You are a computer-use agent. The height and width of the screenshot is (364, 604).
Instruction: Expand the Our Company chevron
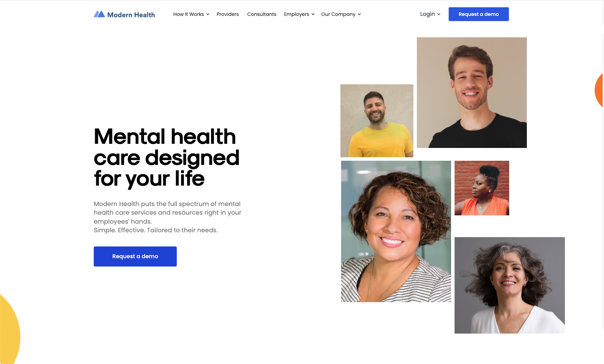tap(359, 14)
